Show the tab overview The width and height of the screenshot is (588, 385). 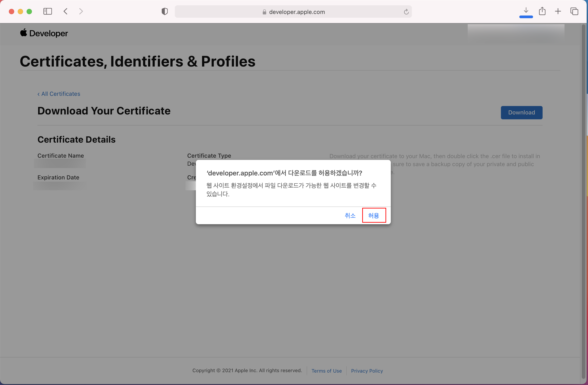pyautogui.click(x=574, y=11)
